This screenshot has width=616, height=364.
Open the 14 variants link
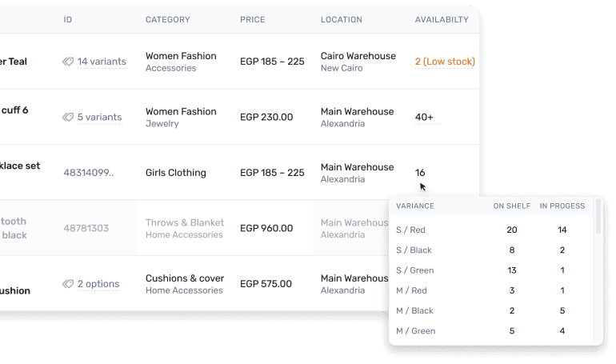[101, 62]
